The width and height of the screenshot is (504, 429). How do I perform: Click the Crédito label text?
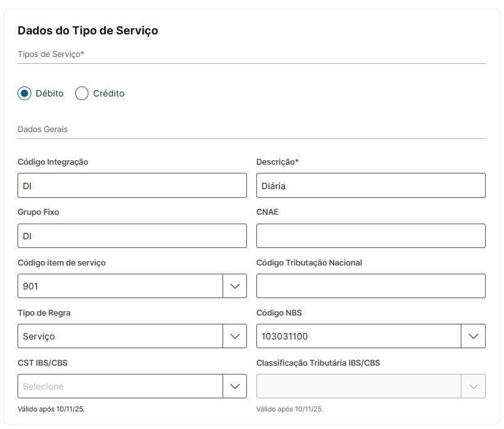click(x=108, y=93)
